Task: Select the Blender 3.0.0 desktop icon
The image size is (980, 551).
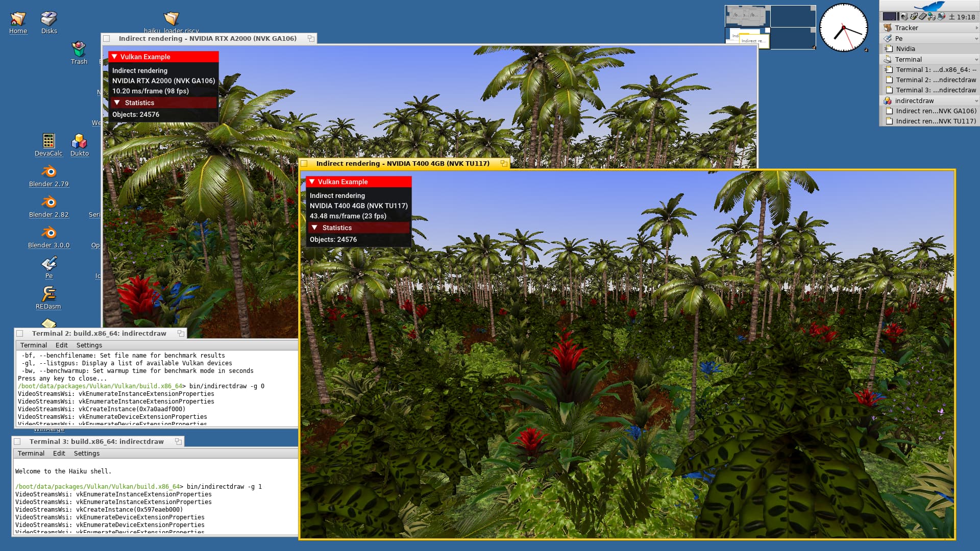Action: [x=48, y=233]
